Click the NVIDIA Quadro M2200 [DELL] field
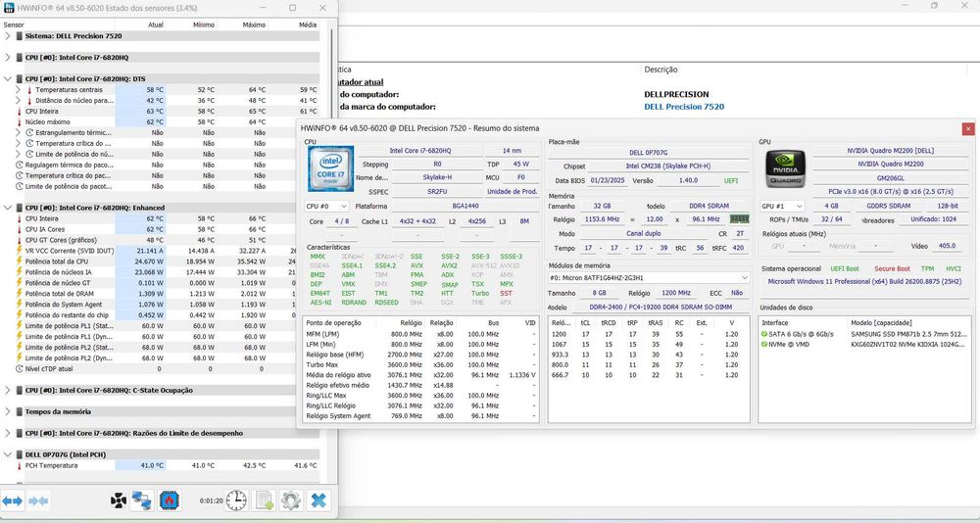980x523 pixels. click(x=890, y=151)
